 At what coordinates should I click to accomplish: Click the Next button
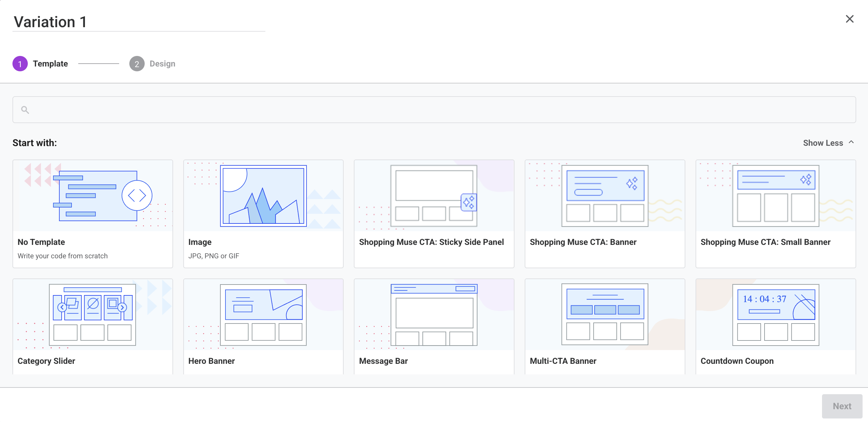coord(842,406)
